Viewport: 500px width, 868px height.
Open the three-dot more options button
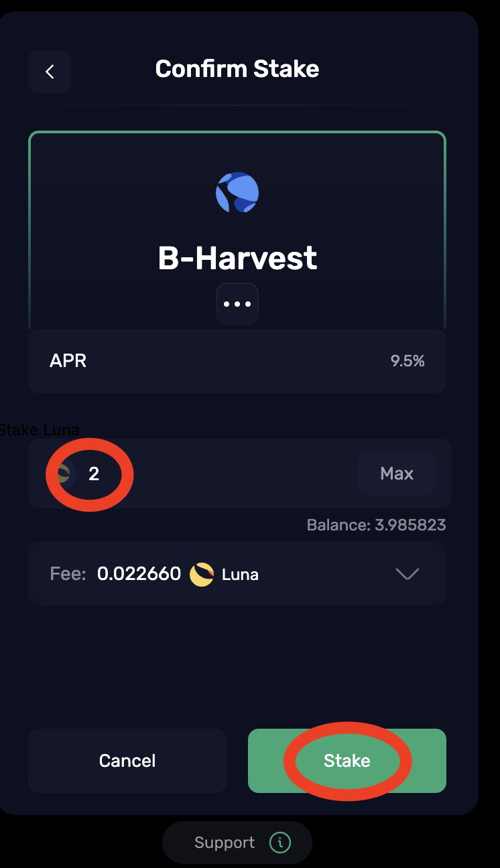(237, 304)
